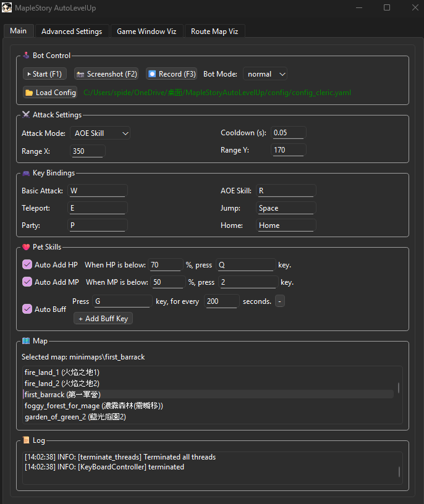Select fire_land_2 map from the list
The height and width of the screenshot is (504, 424).
pos(62,384)
